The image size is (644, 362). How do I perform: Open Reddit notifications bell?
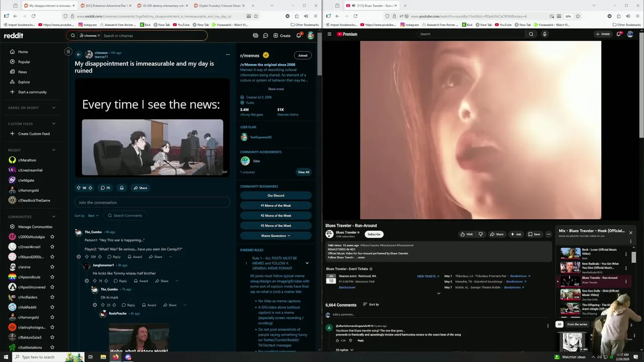298,35
